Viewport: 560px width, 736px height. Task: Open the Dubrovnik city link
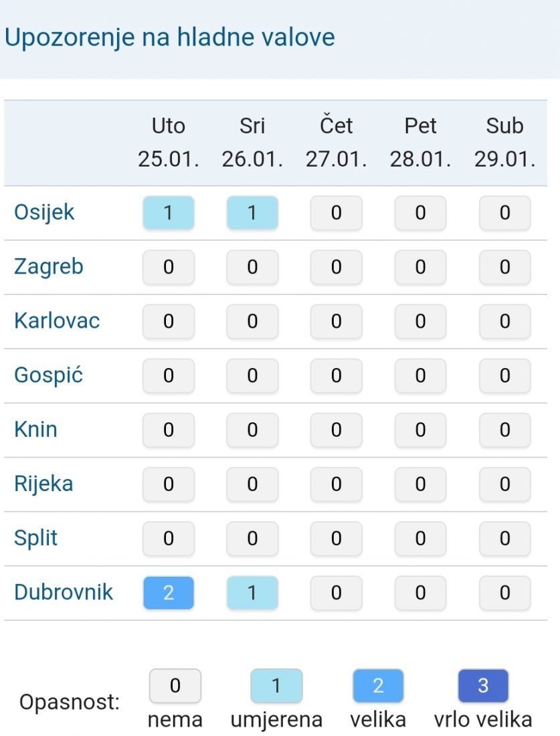click(x=64, y=592)
